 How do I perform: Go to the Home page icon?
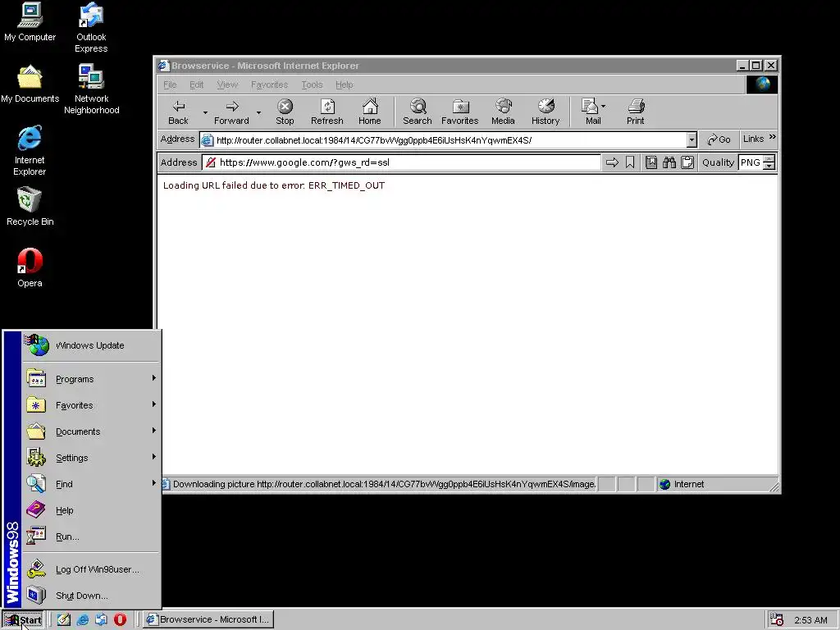[370, 112]
